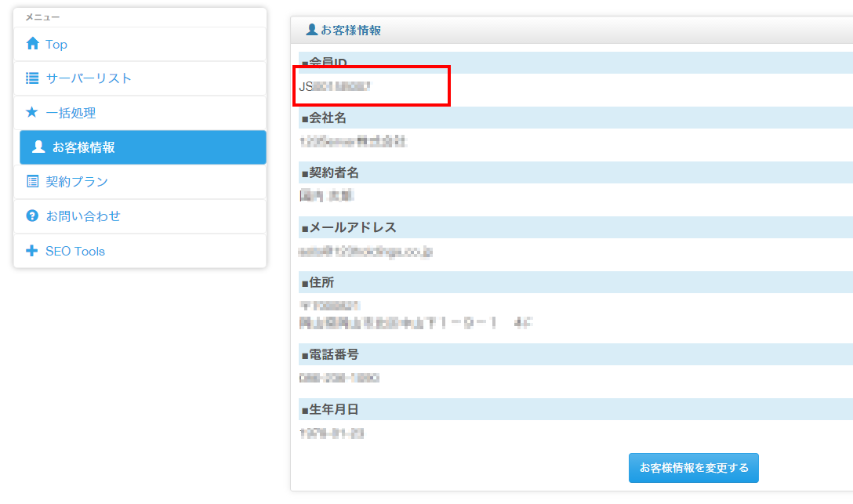Select the 一括処理 menu entry

[71, 113]
